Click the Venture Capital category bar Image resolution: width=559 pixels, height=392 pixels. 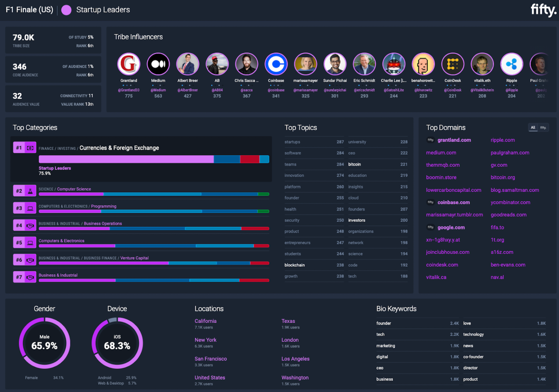[x=154, y=263]
